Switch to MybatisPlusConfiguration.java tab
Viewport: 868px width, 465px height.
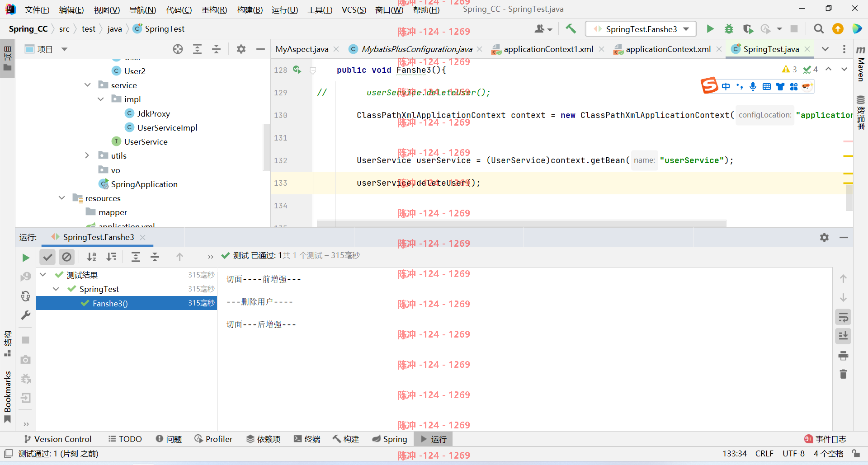click(416, 49)
